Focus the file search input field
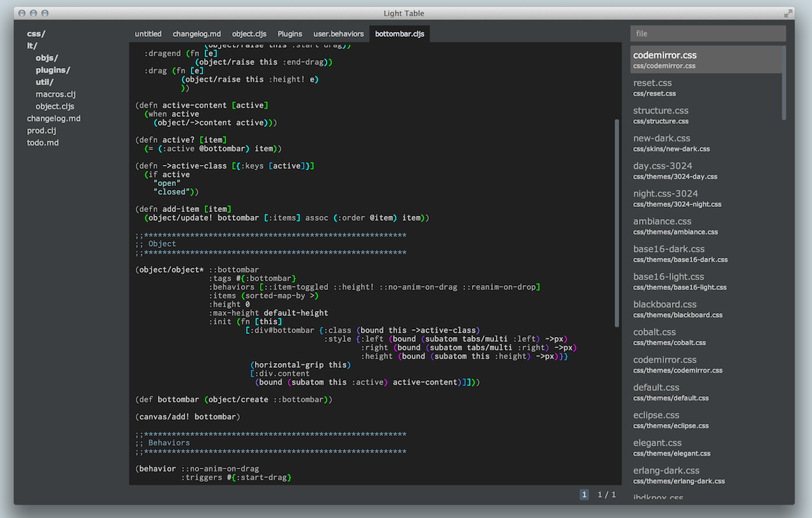The image size is (812, 518). point(708,34)
